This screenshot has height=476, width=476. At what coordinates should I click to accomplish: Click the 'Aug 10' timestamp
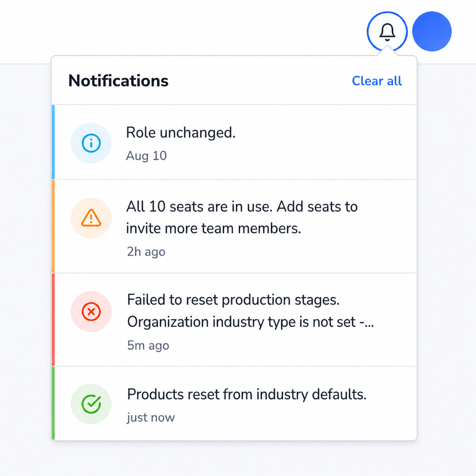point(146,156)
